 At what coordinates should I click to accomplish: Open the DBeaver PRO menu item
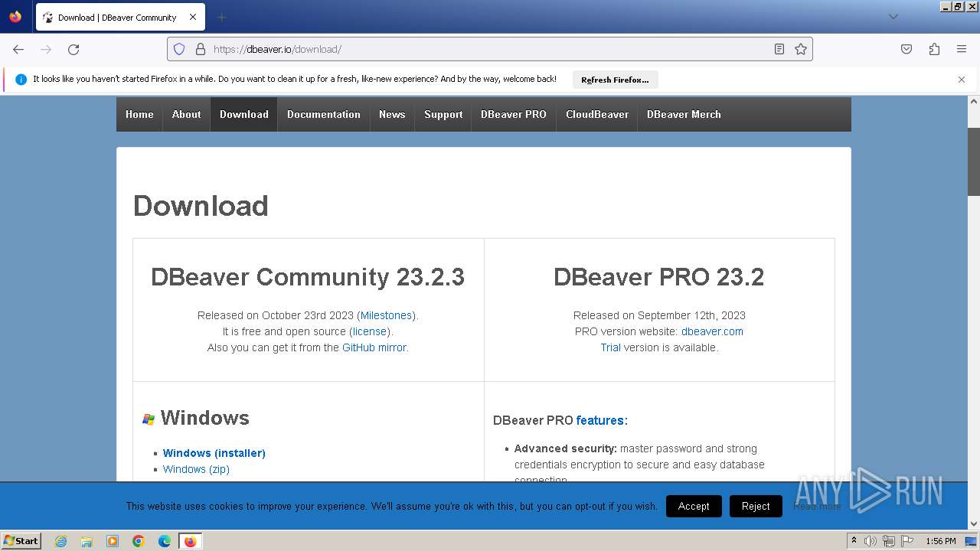point(514,114)
